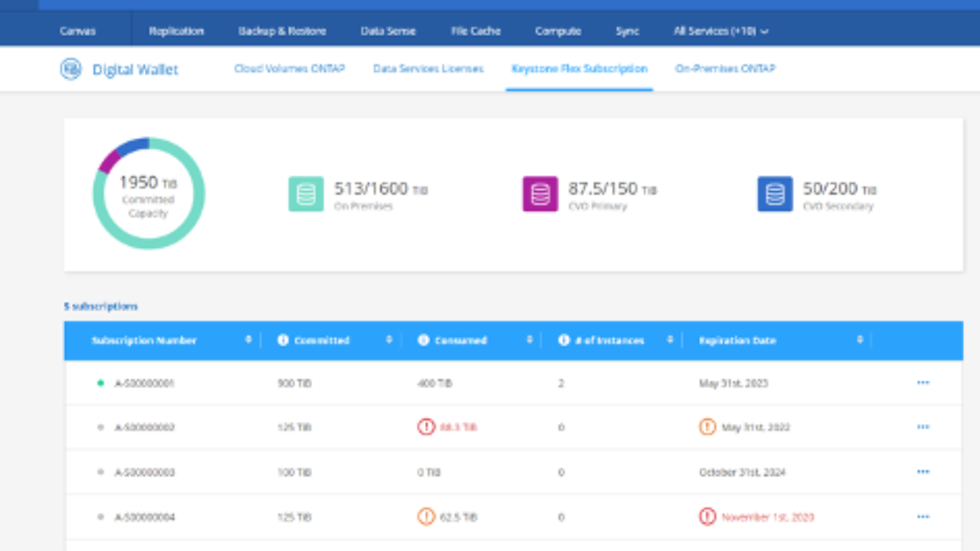The image size is (980, 551).
Task: Click the instances value 2 for A-S00000001
Action: pos(561,383)
